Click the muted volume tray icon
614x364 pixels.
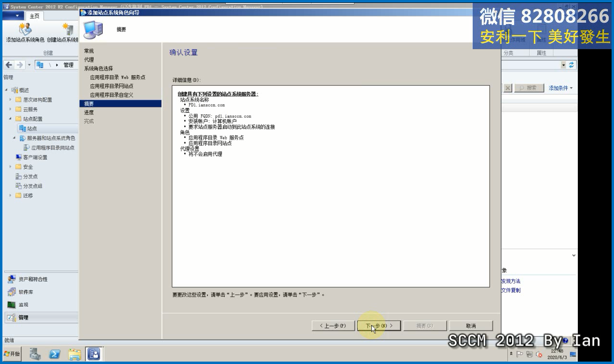click(x=539, y=354)
